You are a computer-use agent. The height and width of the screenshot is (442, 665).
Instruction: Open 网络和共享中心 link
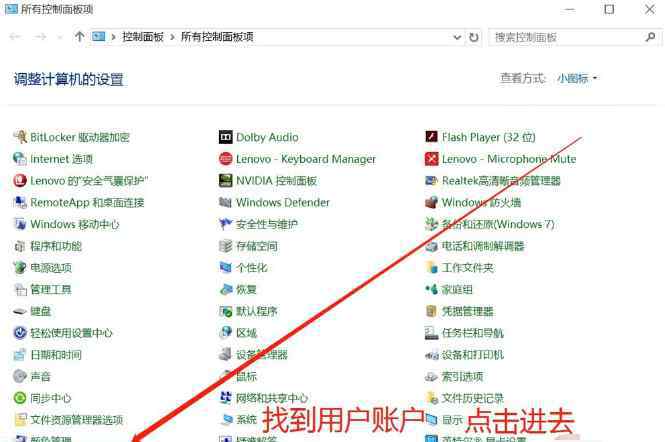272,398
